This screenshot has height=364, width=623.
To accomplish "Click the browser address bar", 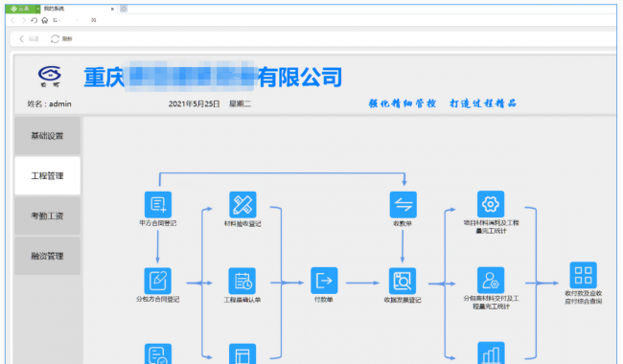I will tap(334, 20).
